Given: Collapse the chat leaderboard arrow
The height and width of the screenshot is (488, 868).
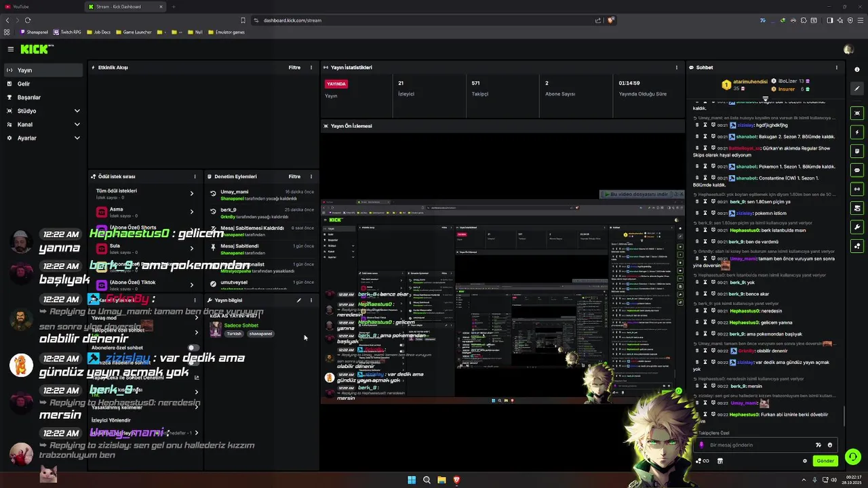Looking at the screenshot, I should pyautogui.click(x=766, y=99).
